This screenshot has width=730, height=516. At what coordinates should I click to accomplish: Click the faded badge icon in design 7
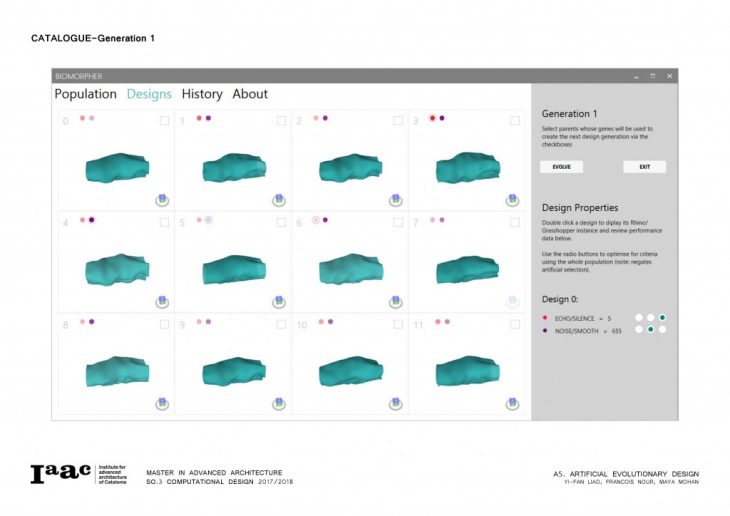(512, 301)
